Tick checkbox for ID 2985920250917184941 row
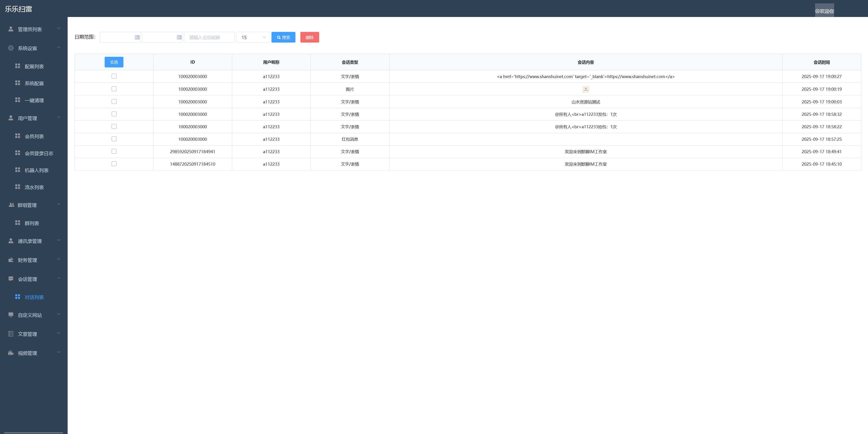The image size is (868, 434). click(114, 151)
